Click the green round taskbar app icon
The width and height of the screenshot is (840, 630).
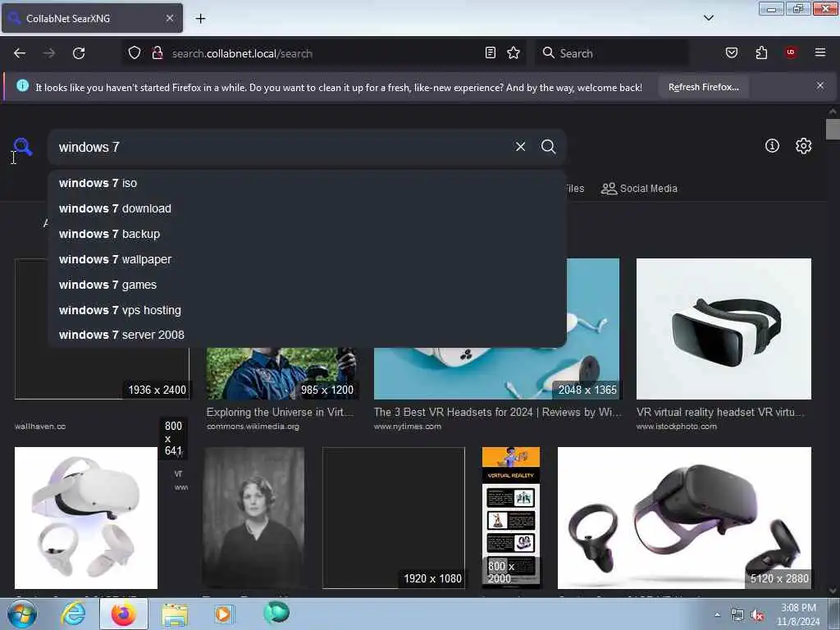click(276, 613)
